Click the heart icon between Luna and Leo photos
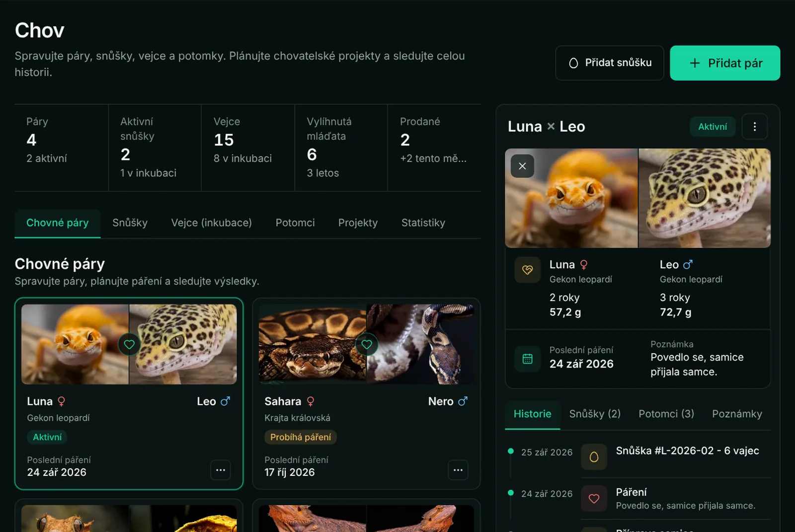Screen dimensions: 795x532 tap(129, 344)
